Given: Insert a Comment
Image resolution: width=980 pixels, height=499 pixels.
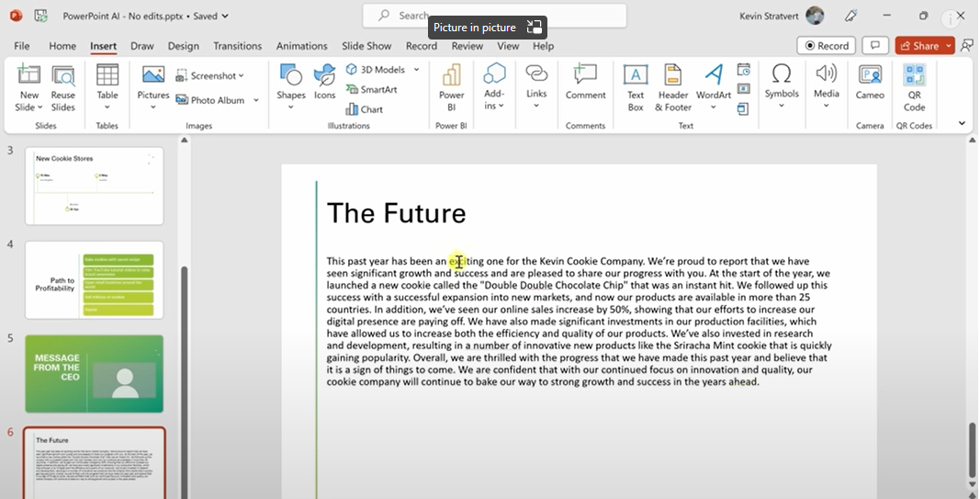Looking at the screenshot, I should (x=585, y=84).
